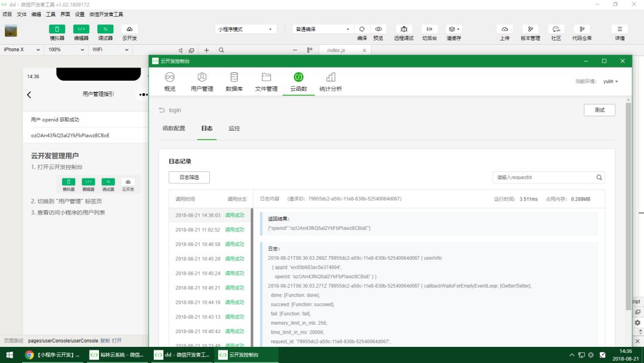Select log entry 2018-08-21 10:46:58
Screen dimensions: 644x363
[210, 244]
